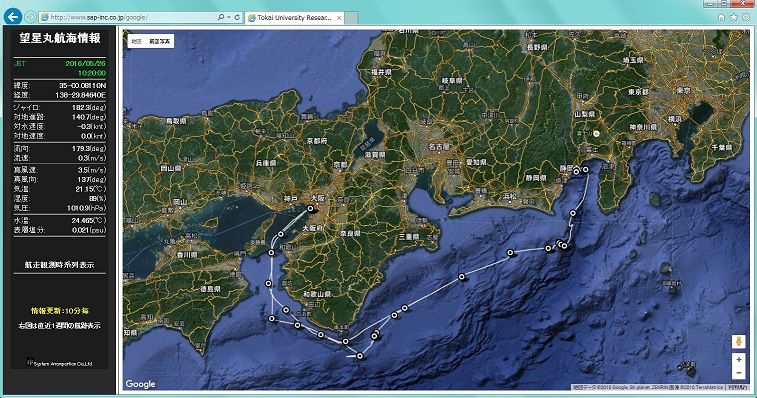Click the track marker directly south of Hamamatsu
This screenshot has width=757, height=398.
tap(510, 253)
